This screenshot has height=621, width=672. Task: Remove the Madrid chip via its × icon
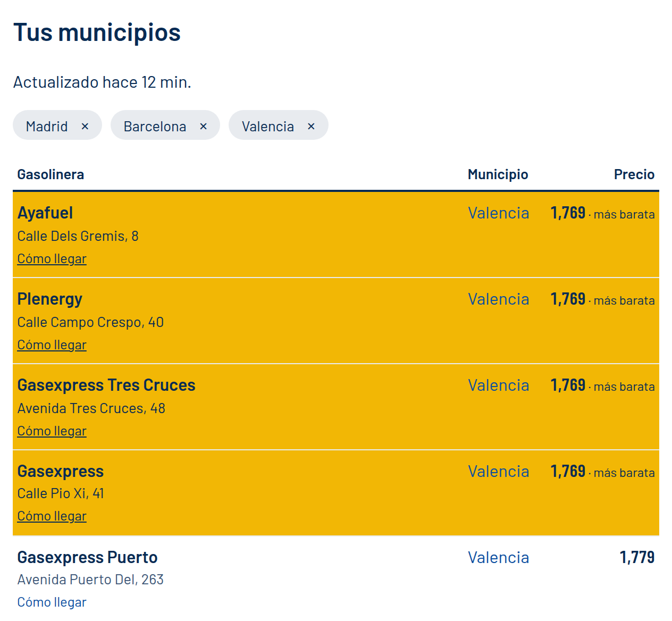pos(85,126)
